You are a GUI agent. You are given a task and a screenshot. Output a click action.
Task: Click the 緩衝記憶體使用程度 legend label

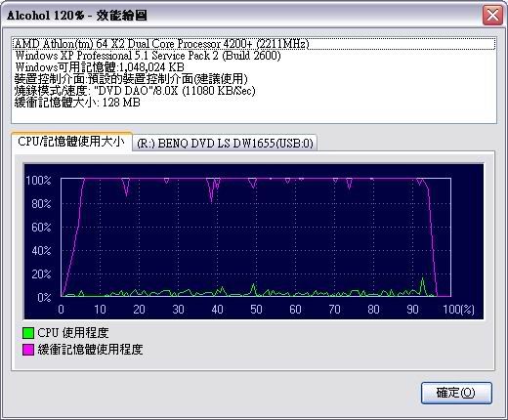pos(90,350)
